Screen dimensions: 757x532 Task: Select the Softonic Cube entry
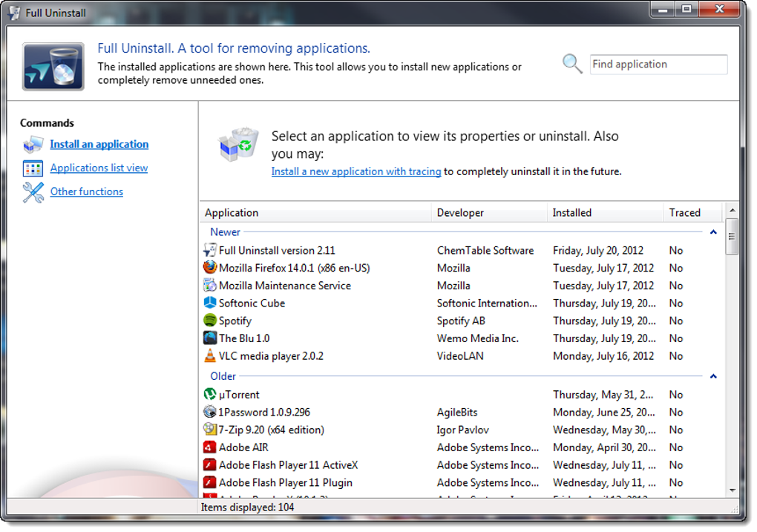pos(252,303)
